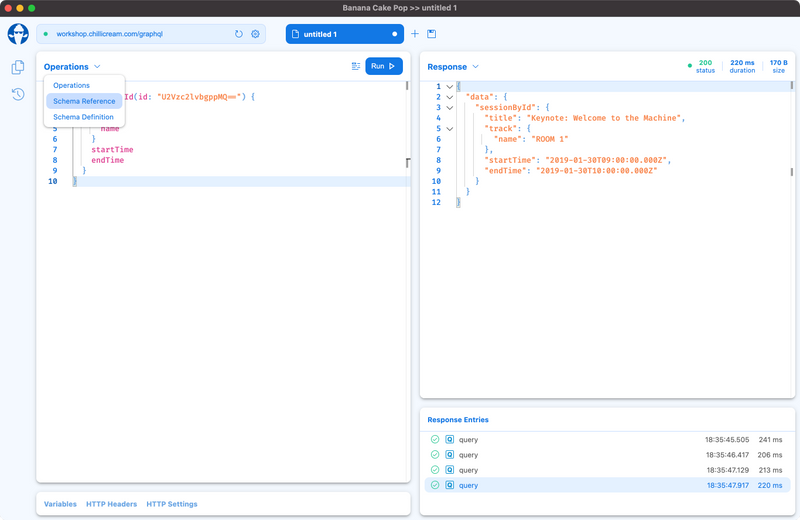Image resolution: width=800 pixels, height=520 pixels.
Task: Open the Variables tab
Action: click(60, 504)
